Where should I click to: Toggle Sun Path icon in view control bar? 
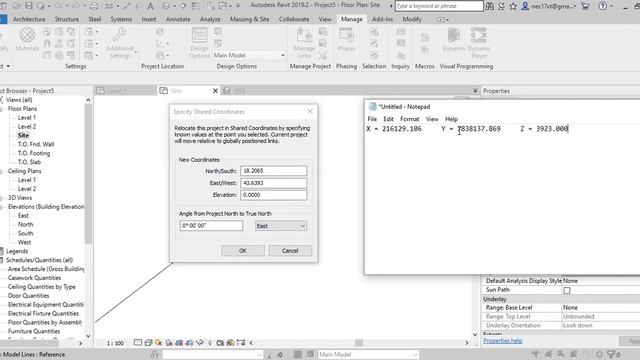click(158, 343)
